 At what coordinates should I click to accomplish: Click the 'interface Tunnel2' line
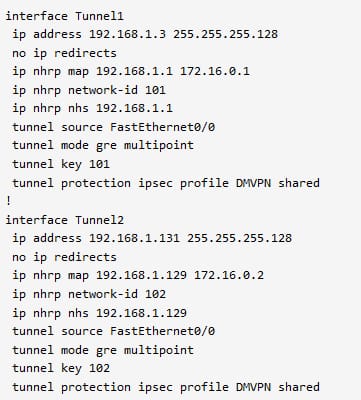click(64, 220)
